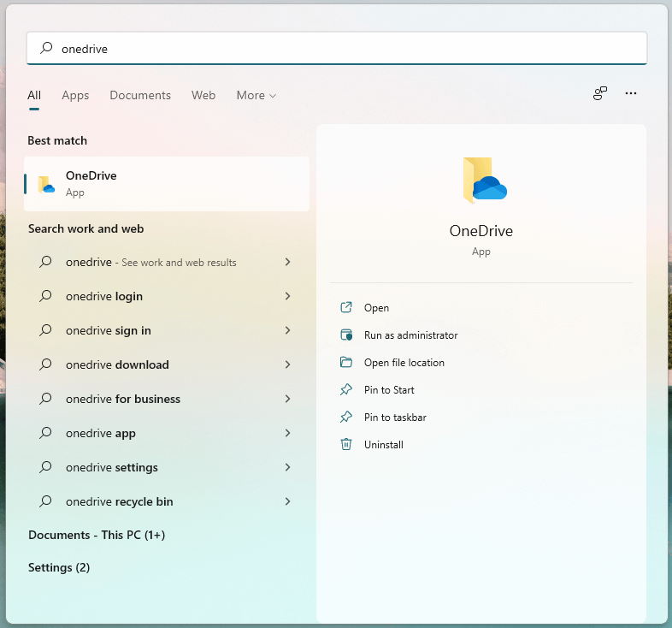This screenshot has width=672, height=628.
Task: Click the pin icon beside Pin to taskbar
Action: click(x=346, y=417)
